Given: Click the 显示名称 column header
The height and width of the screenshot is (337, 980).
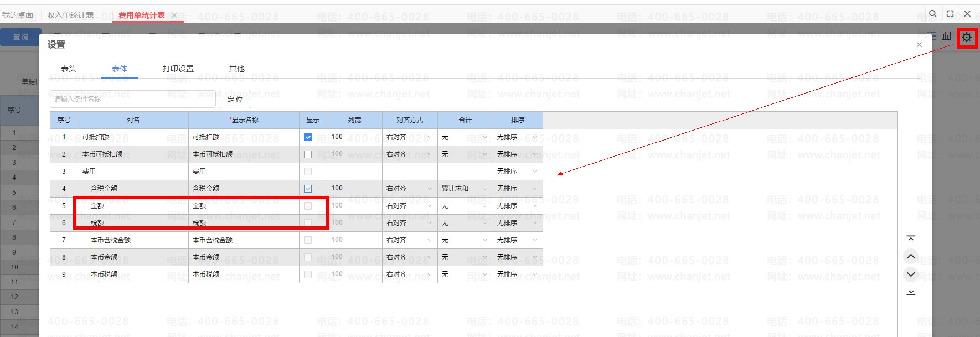Looking at the screenshot, I should (244, 120).
